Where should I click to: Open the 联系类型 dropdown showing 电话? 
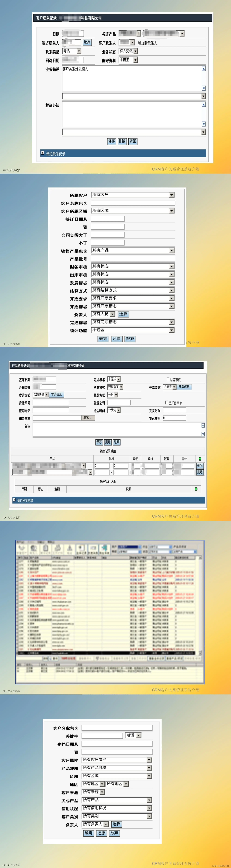click(79, 51)
